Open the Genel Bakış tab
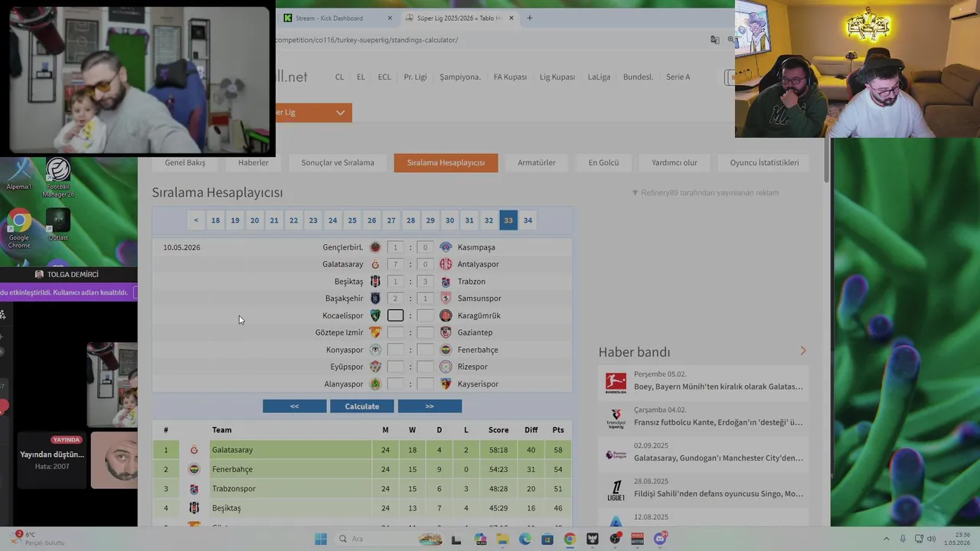Image resolution: width=980 pixels, height=551 pixels. [185, 162]
